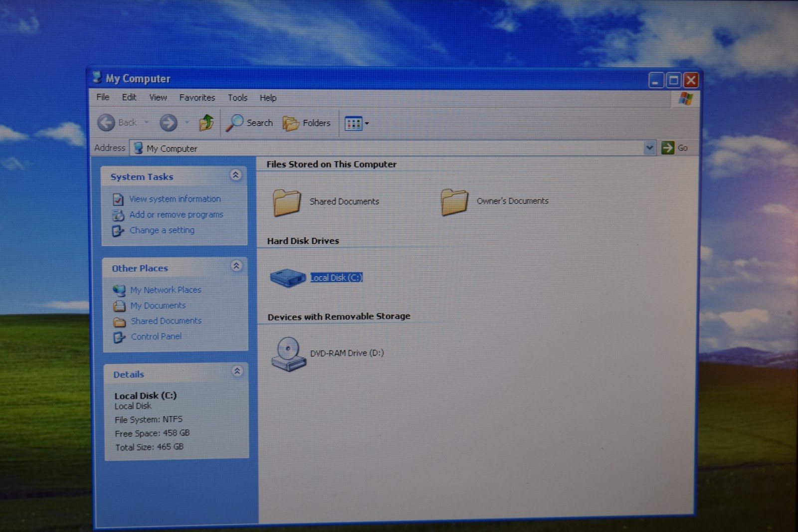Open My Documents link
This screenshot has width=798, height=532.
pyautogui.click(x=158, y=306)
